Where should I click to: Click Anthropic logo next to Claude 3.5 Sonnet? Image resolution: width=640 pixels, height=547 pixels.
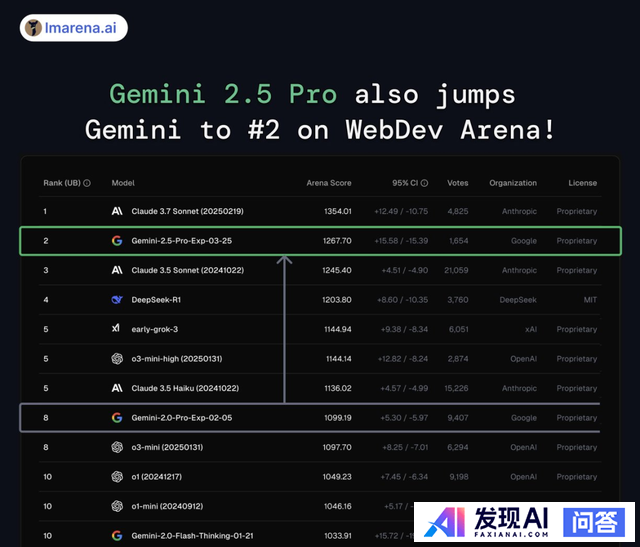[x=117, y=270]
